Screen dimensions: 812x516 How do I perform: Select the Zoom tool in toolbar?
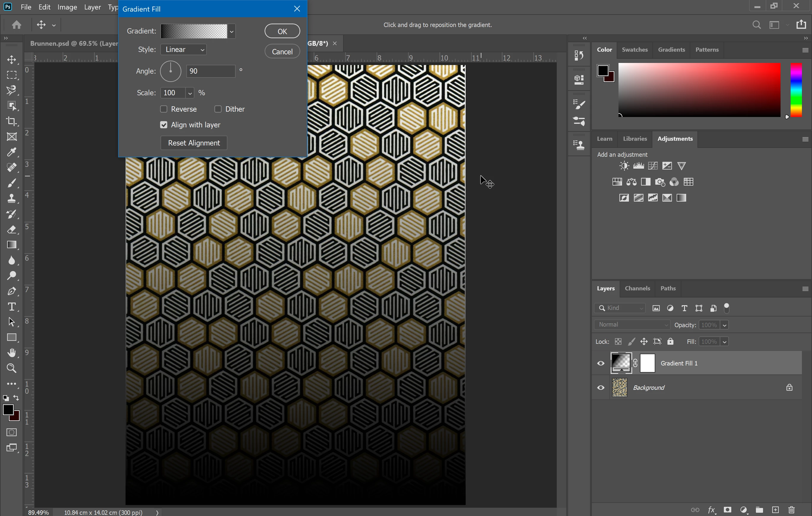[12, 368]
